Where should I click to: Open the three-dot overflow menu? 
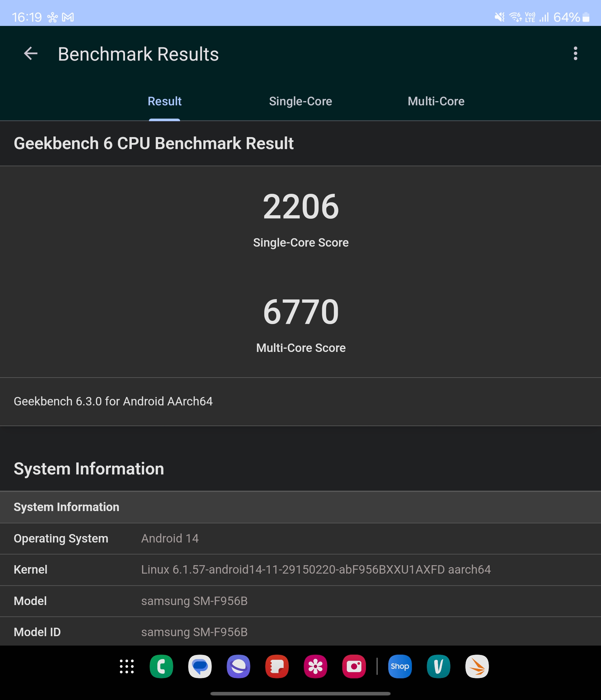tap(575, 54)
